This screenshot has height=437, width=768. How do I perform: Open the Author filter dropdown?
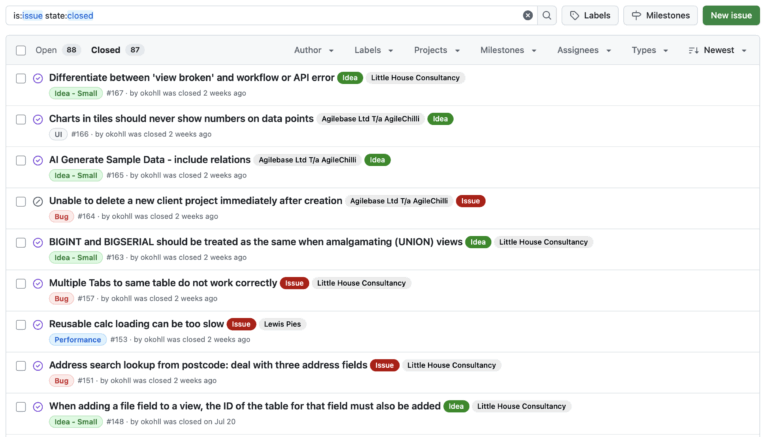[313, 50]
